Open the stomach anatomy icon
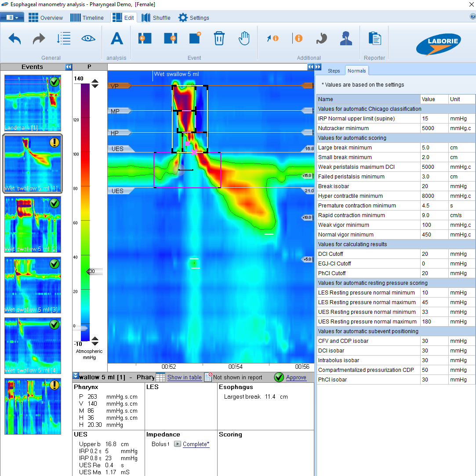 click(x=321, y=39)
